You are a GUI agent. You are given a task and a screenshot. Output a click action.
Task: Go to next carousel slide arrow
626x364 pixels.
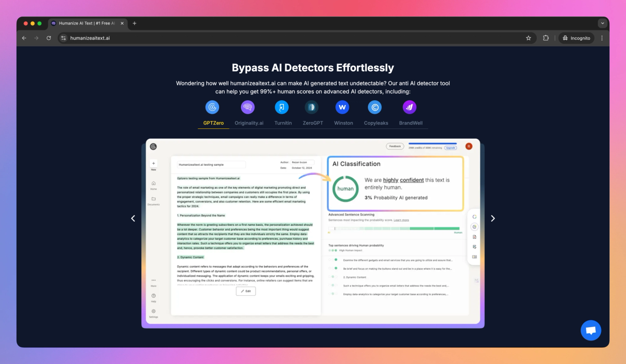492,219
